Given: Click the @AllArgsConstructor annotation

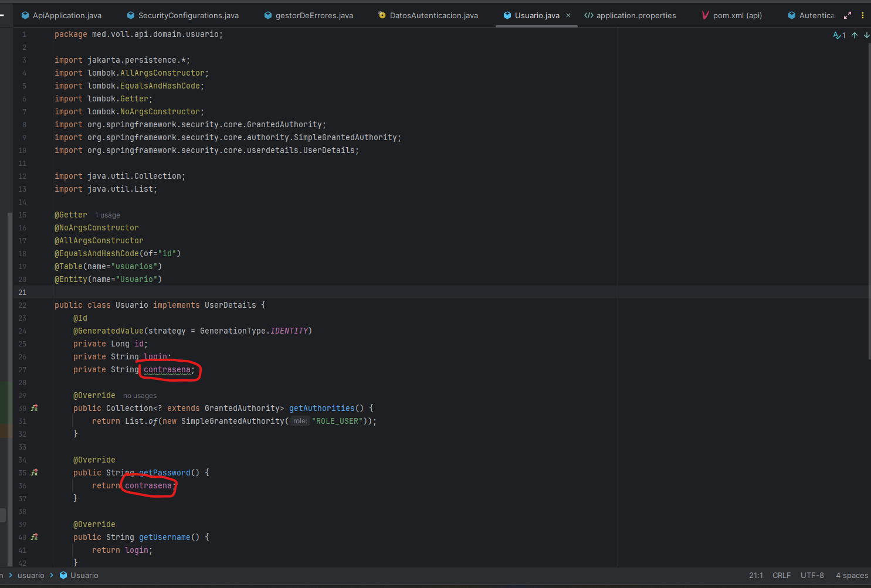Looking at the screenshot, I should [x=99, y=240].
